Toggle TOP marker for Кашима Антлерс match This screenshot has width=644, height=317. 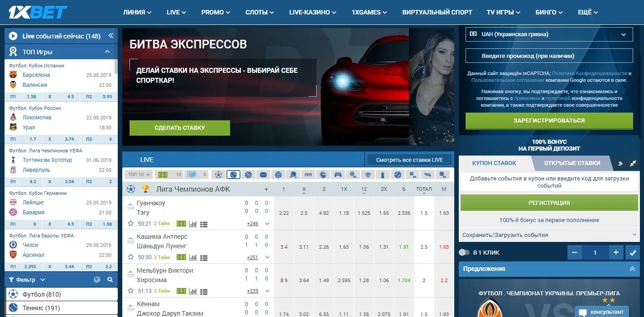pos(130,240)
